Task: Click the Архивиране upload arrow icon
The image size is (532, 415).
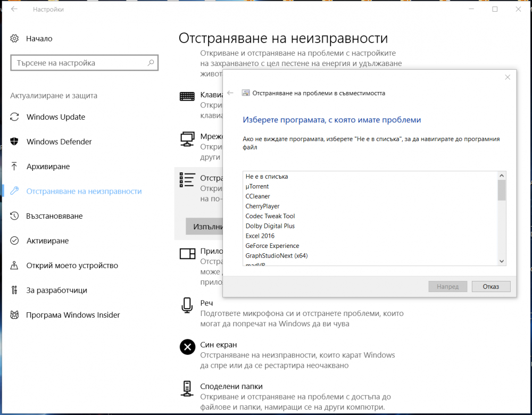Action: coord(14,167)
